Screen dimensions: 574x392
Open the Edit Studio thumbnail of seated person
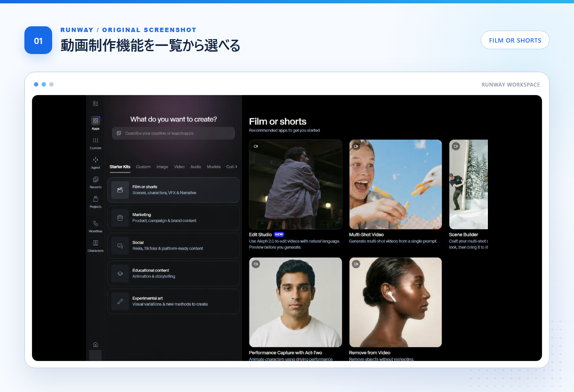296,184
